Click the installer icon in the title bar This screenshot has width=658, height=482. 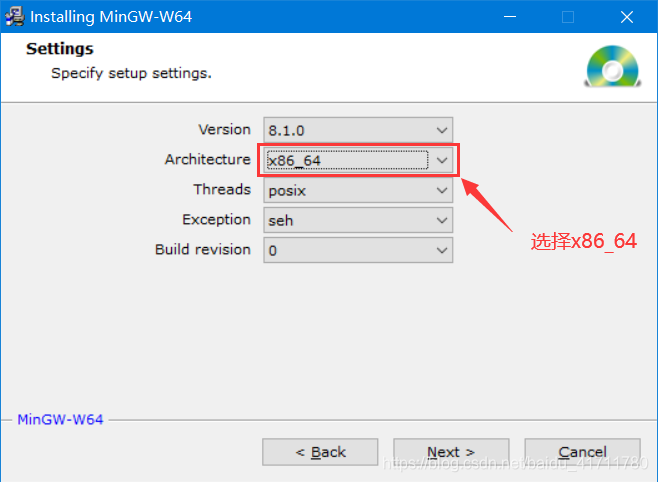tap(15, 17)
